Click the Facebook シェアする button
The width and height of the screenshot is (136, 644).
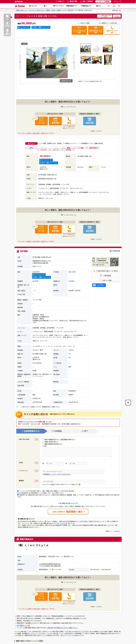point(99,285)
